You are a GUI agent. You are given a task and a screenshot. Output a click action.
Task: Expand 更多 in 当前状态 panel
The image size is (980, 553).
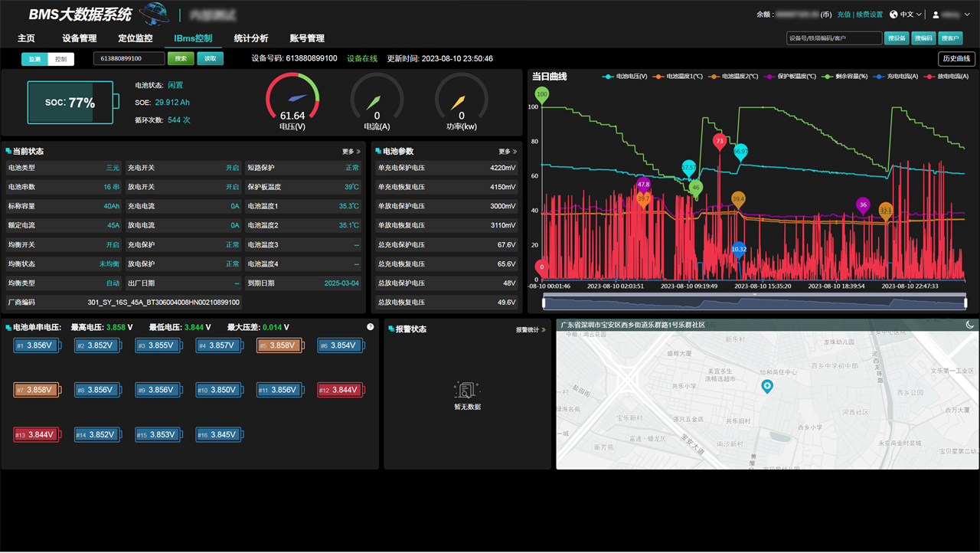351,152
